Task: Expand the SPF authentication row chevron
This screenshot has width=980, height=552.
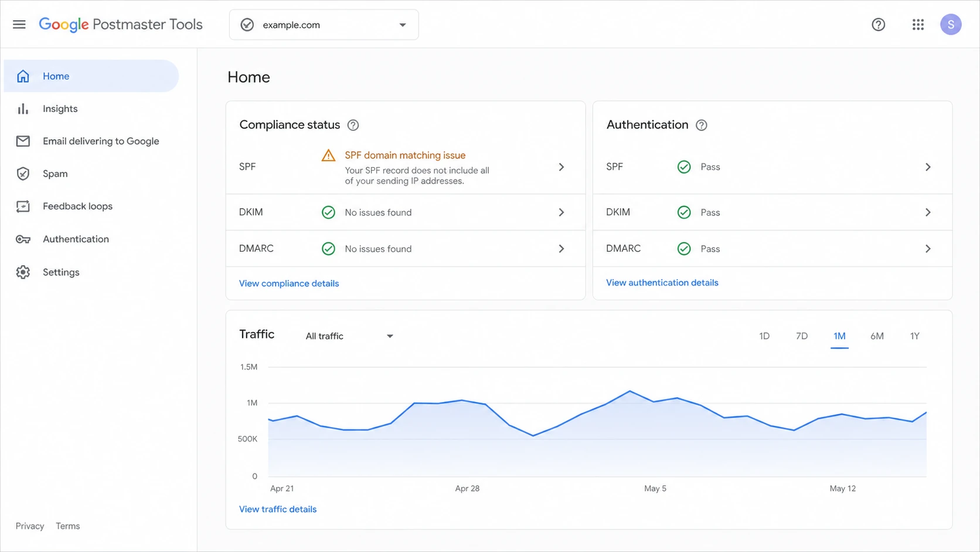Action: click(928, 167)
